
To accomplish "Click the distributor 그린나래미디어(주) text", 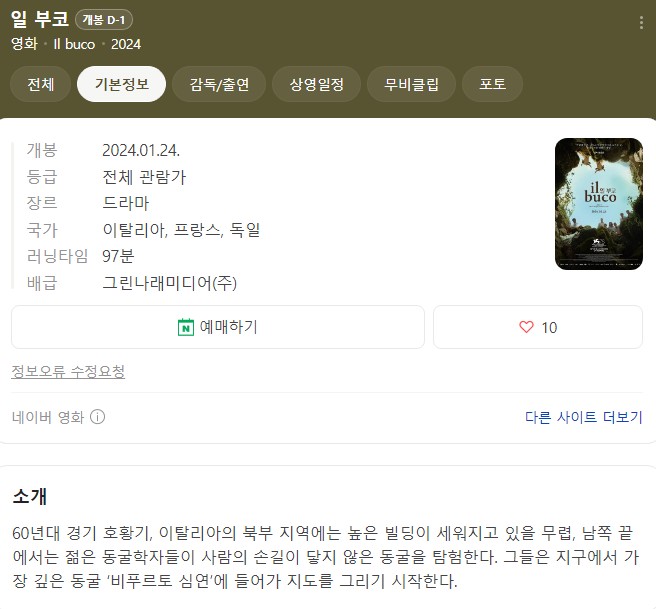I will pyautogui.click(x=169, y=283).
